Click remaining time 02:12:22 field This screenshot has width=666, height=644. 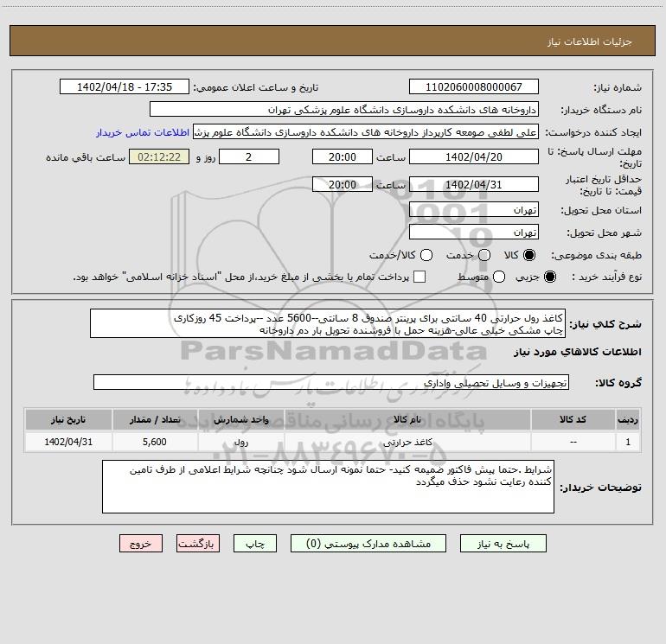point(159,156)
